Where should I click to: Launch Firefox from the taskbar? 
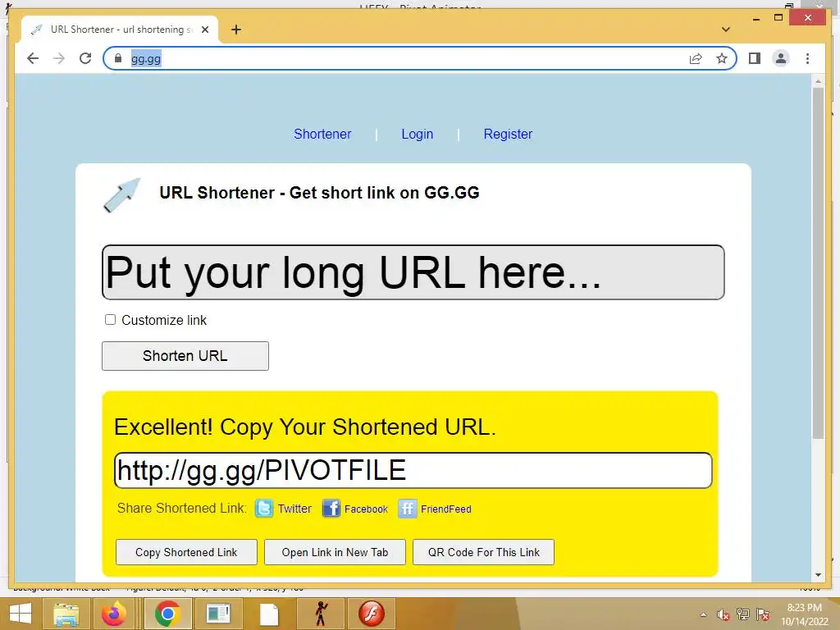[x=114, y=614]
